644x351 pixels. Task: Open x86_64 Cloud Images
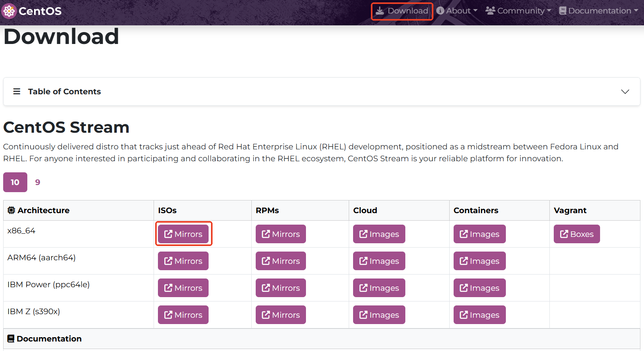coord(379,234)
